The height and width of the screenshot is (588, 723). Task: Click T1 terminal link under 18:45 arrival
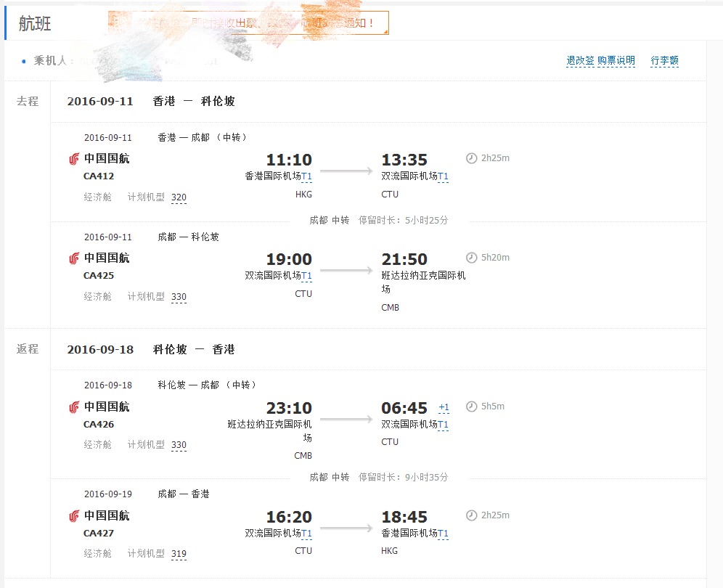tap(443, 533)
